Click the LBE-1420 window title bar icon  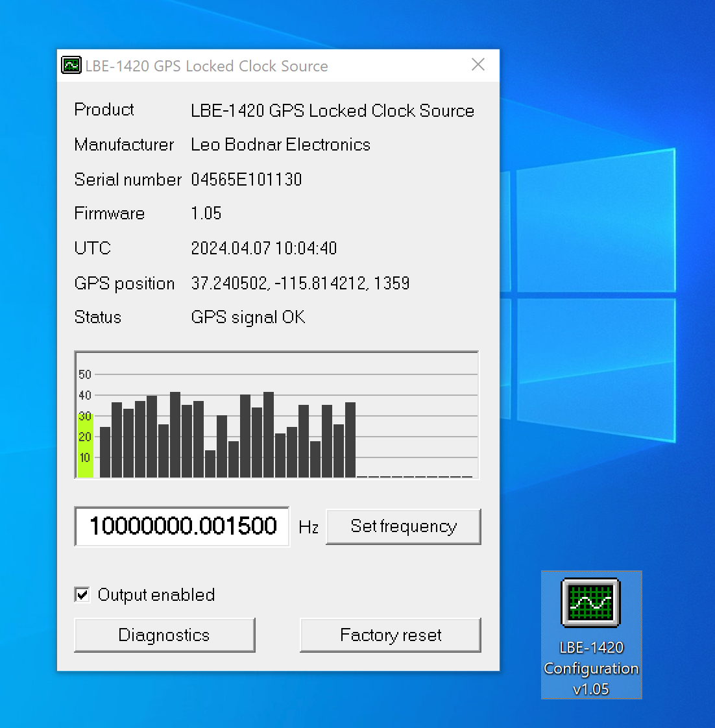point(71,66)
